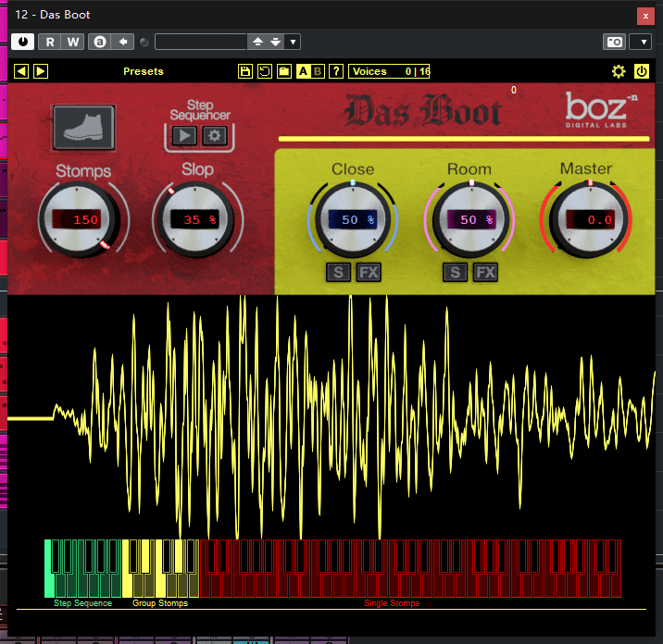663x644 pixels.
Task: Click the Voices counter field
Action: (x=390, y=71)
